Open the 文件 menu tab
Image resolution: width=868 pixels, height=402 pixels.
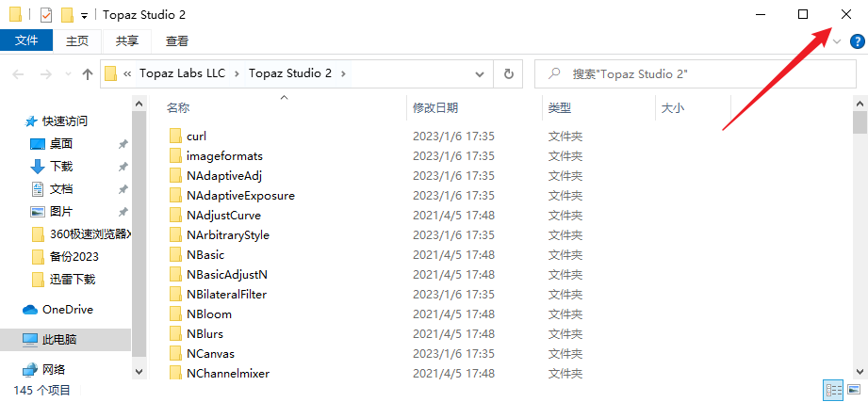[x=26, y=40]
